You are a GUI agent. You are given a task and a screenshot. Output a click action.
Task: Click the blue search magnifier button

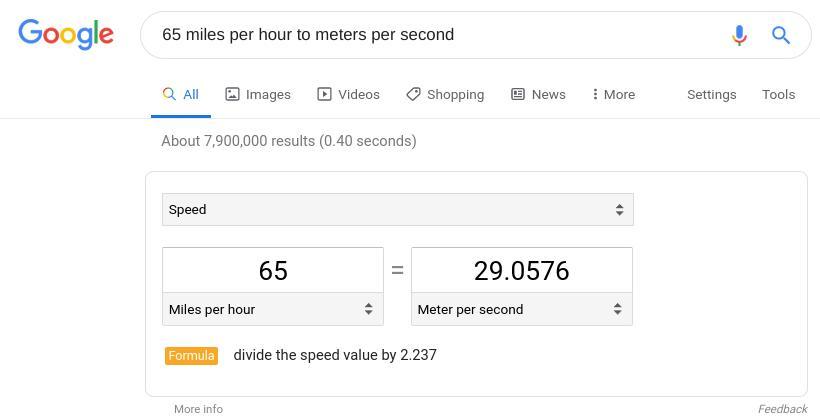pos(781,35)
